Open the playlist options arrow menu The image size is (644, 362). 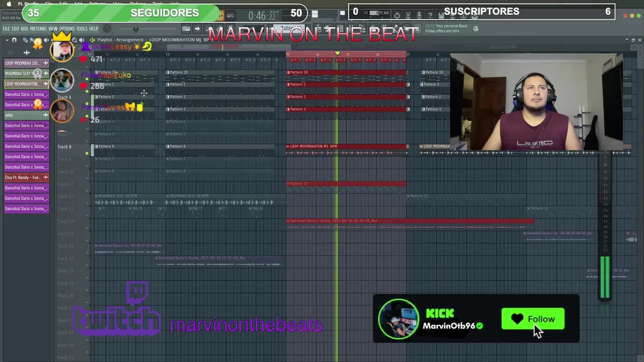7,40
